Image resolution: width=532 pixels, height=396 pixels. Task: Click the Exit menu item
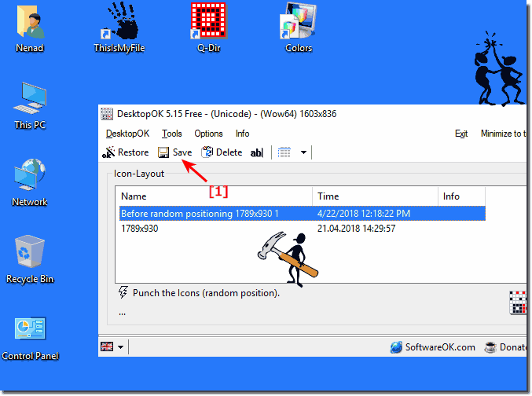(461, 134)
